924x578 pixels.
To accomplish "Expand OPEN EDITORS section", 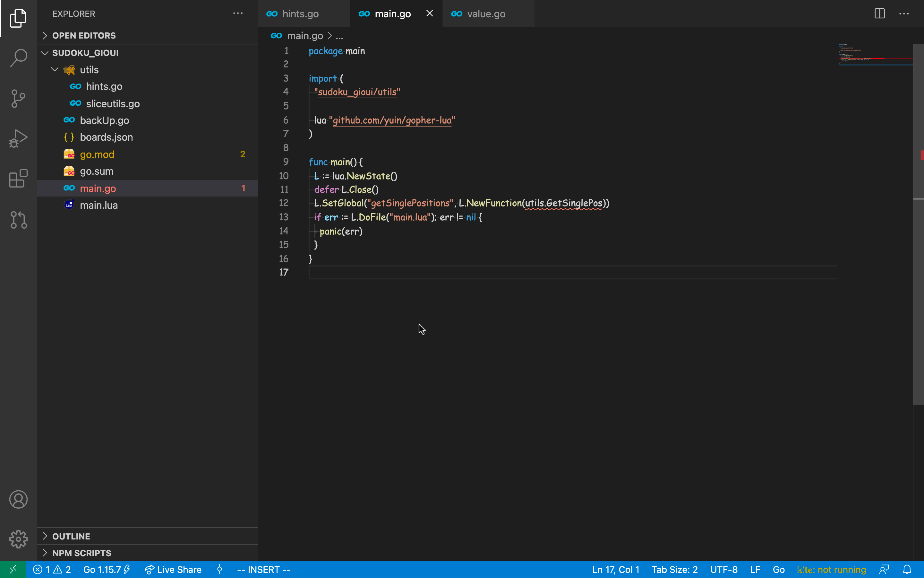I will [x=147, y=36].
